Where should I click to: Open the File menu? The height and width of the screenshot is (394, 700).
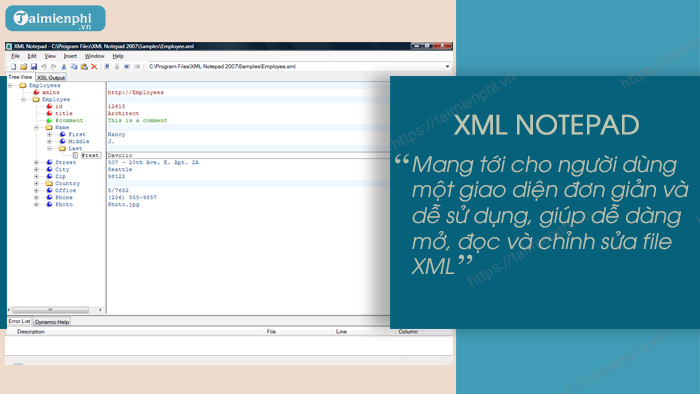(x=16, y=56)
